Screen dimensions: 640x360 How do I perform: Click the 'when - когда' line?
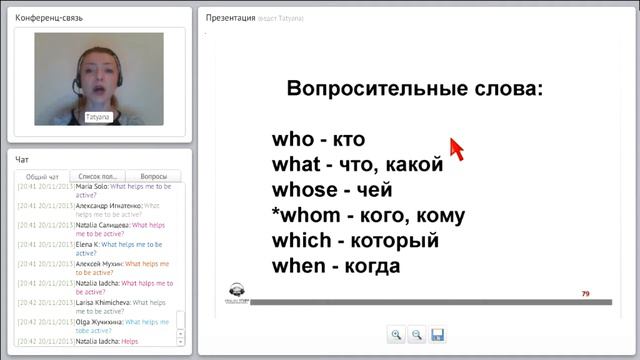336,266
